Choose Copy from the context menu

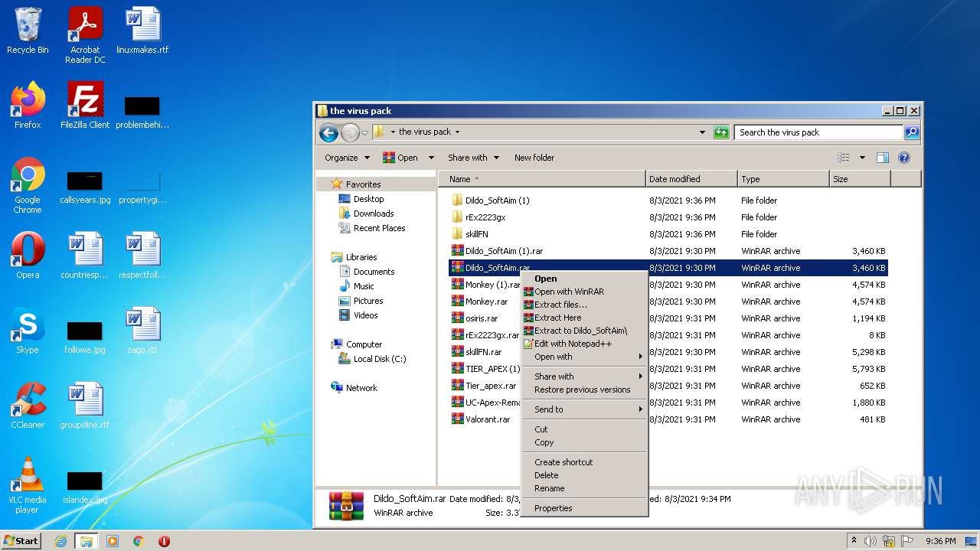point(585,442)
